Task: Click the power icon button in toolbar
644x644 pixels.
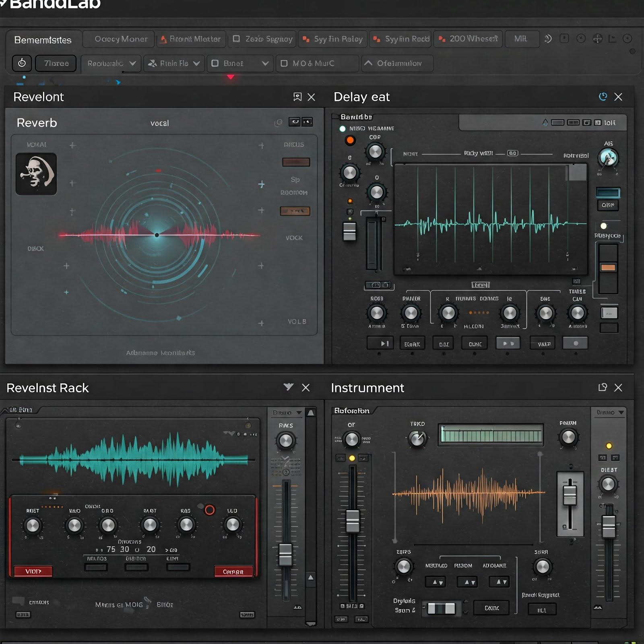Action: coord(22,63)
